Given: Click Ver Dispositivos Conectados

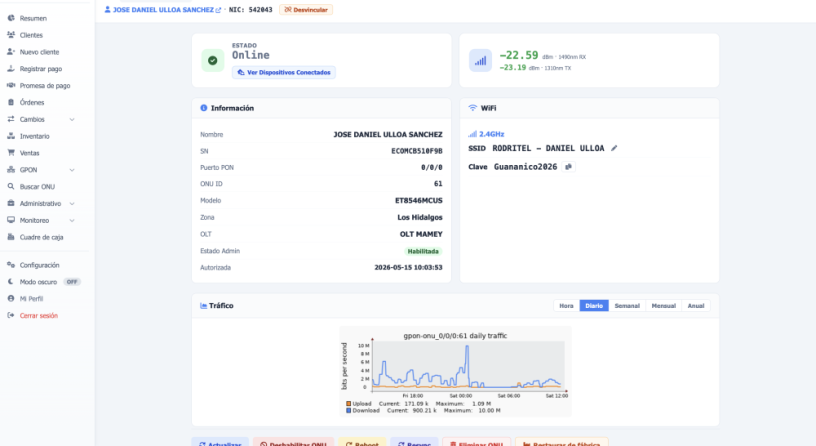Looking at the screenshot, I should click(284, 72).
